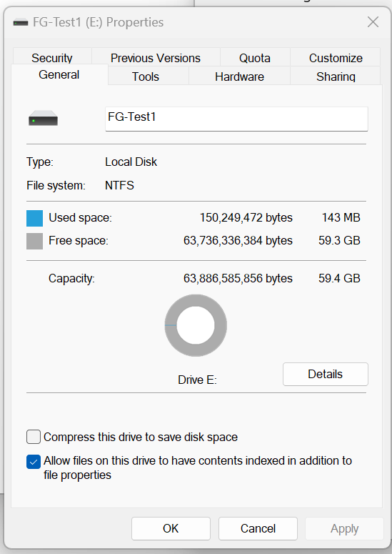
Task: Close the Properties dialog with the X
Action: click(373, 22)
